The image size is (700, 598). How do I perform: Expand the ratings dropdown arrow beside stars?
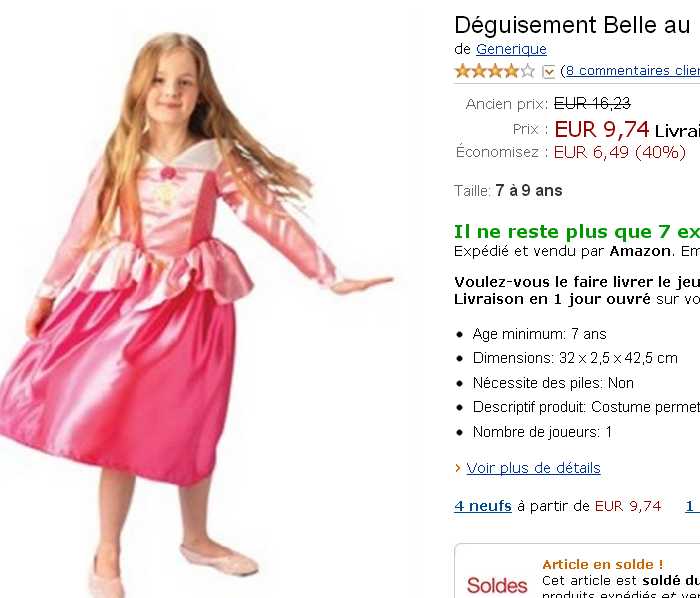(548, 71)
